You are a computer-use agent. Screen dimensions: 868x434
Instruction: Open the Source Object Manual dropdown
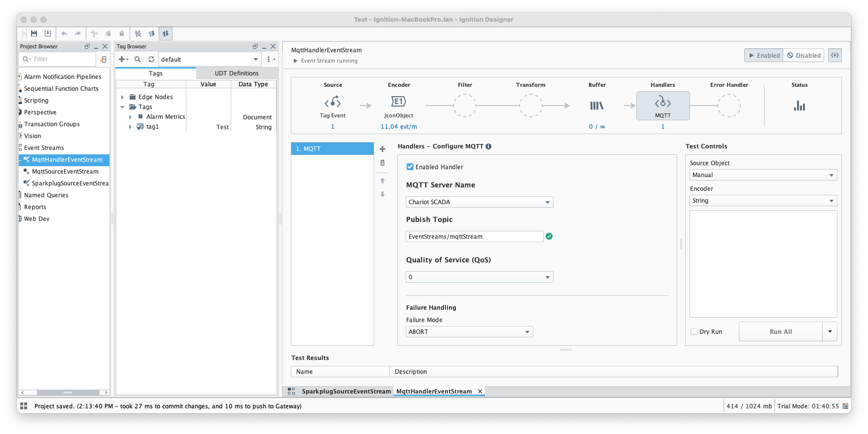tap(763, 175)
